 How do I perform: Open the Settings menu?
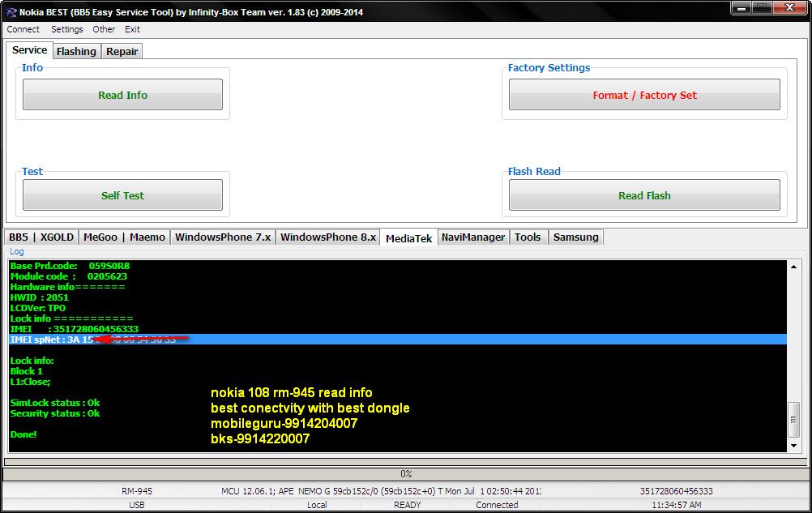(66, 29)
